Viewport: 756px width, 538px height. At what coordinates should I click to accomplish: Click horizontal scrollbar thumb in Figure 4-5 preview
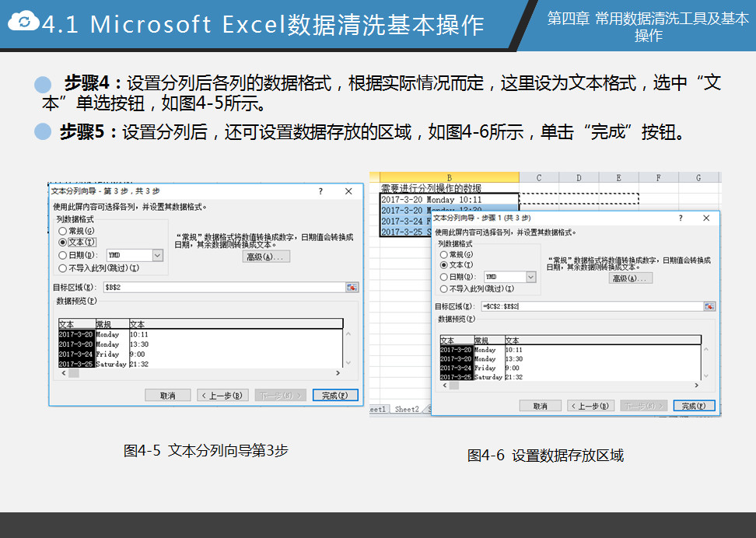[x=75, y=373]
